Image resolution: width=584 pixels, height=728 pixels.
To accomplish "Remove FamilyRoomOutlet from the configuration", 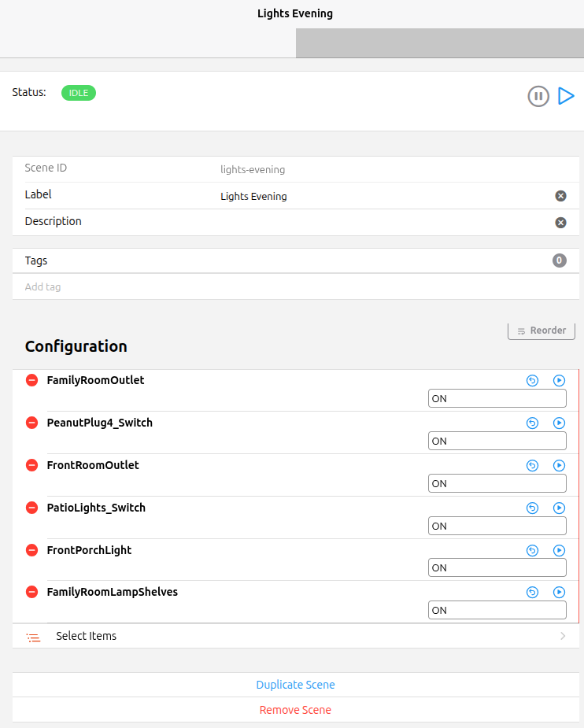I will 32,380.
